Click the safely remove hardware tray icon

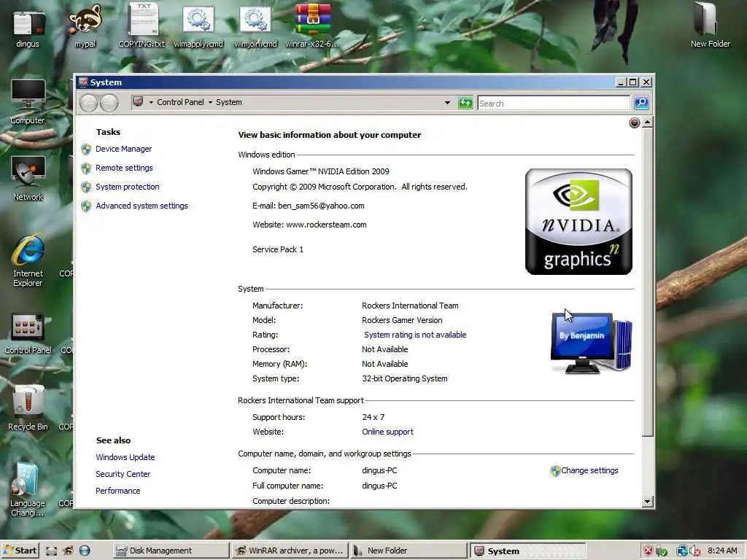(661, 551)
